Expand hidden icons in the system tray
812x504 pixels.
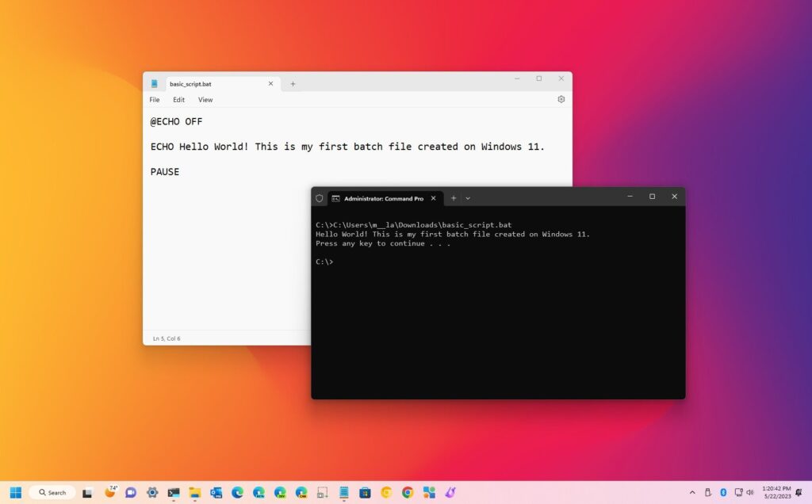point(693,492)
